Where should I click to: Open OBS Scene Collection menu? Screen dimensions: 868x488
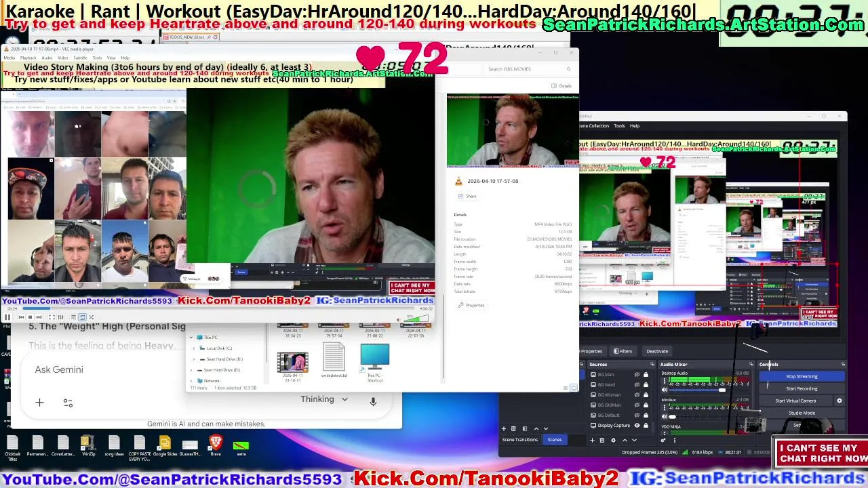tap(593, 125)
